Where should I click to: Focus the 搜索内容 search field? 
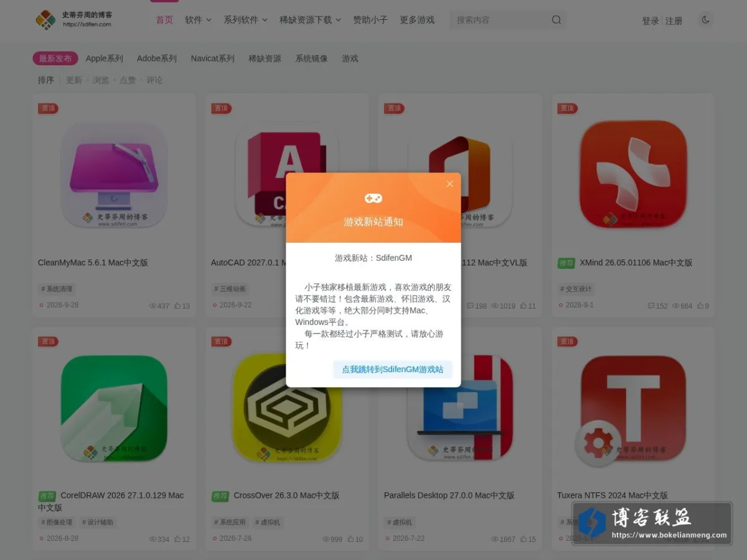pyautogui.click(x=500, y=20)
